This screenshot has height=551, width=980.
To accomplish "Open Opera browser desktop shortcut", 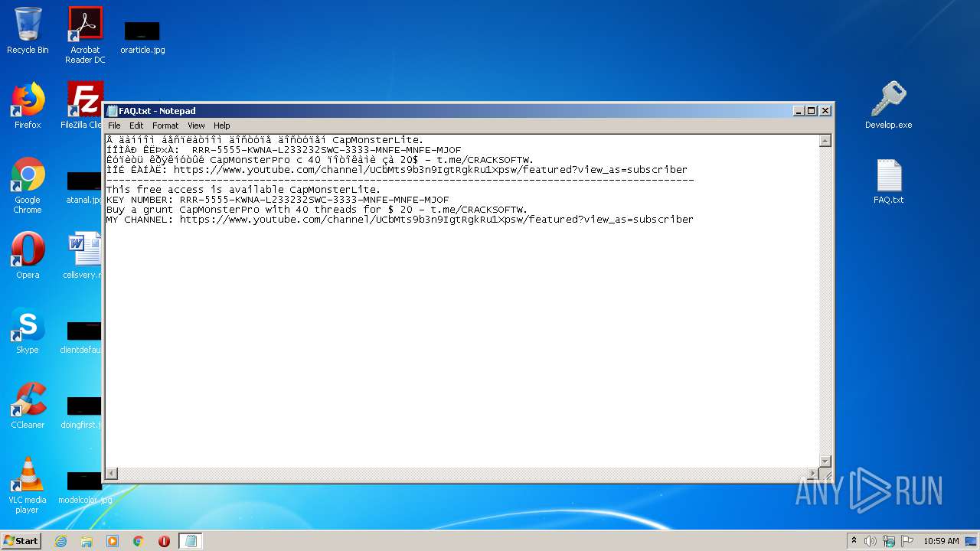I will 28,255.
